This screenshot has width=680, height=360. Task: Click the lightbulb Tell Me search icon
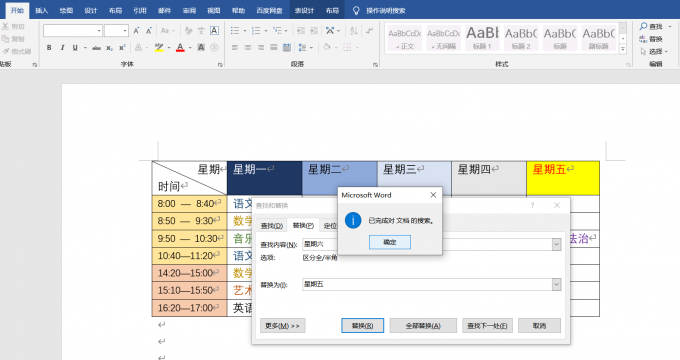click(x=356, y=10)
